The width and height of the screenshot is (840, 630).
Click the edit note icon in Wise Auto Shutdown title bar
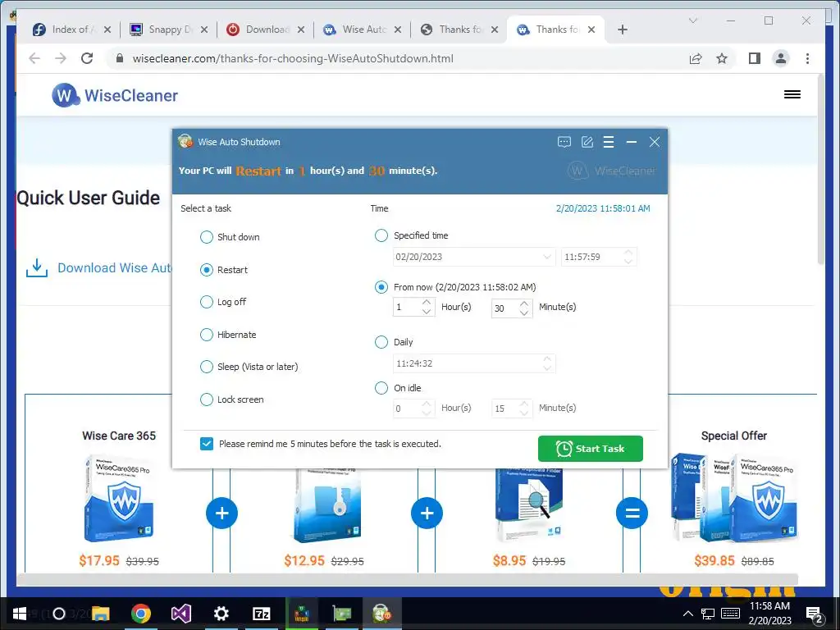587,142
